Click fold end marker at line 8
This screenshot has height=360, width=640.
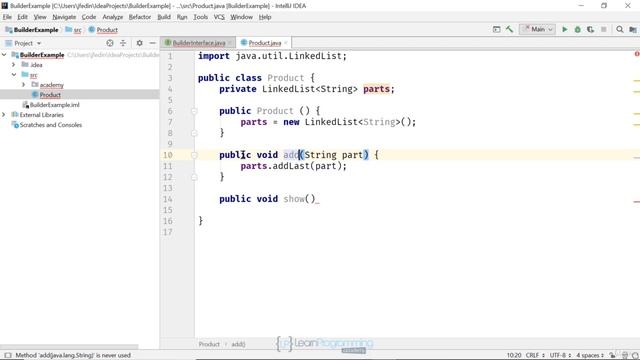(194, 133)
